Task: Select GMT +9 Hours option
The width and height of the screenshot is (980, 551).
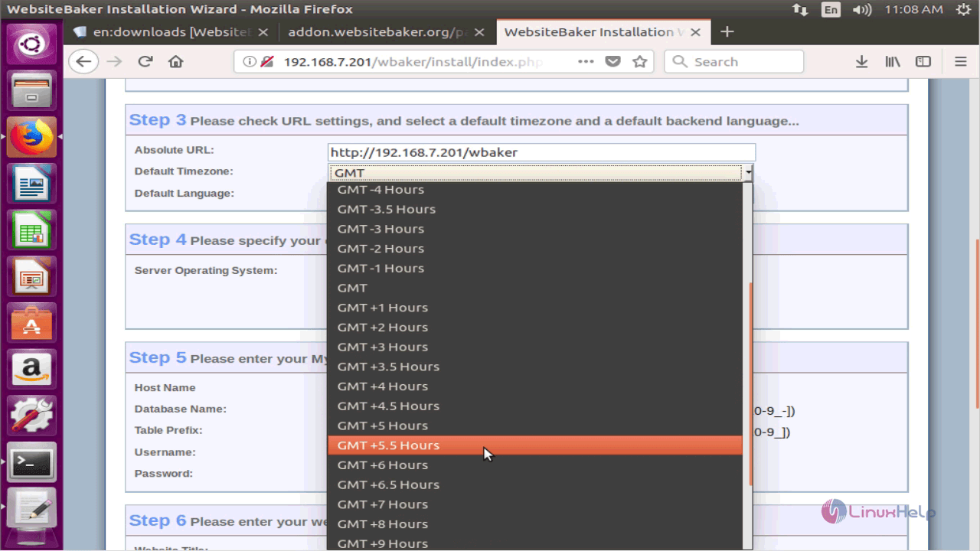Action: 534,543
